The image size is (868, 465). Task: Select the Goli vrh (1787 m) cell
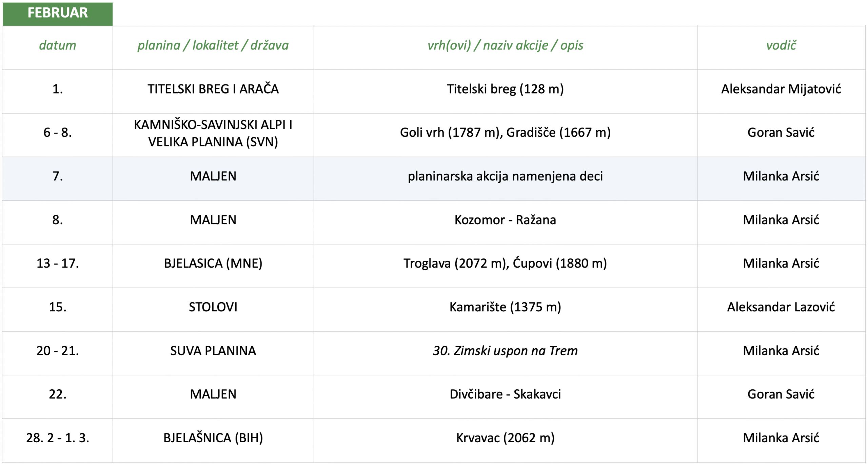[x=505, y=133]
